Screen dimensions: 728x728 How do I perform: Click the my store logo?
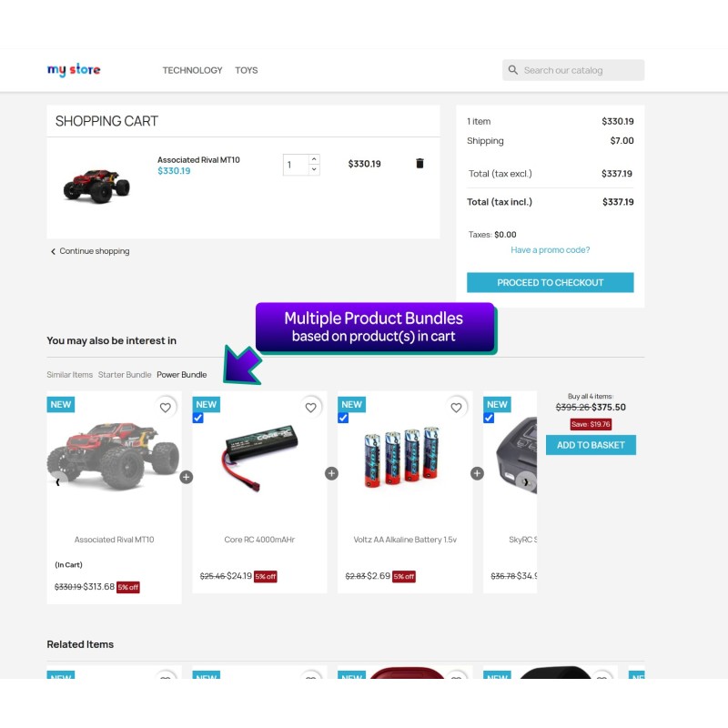coord(74,70)
